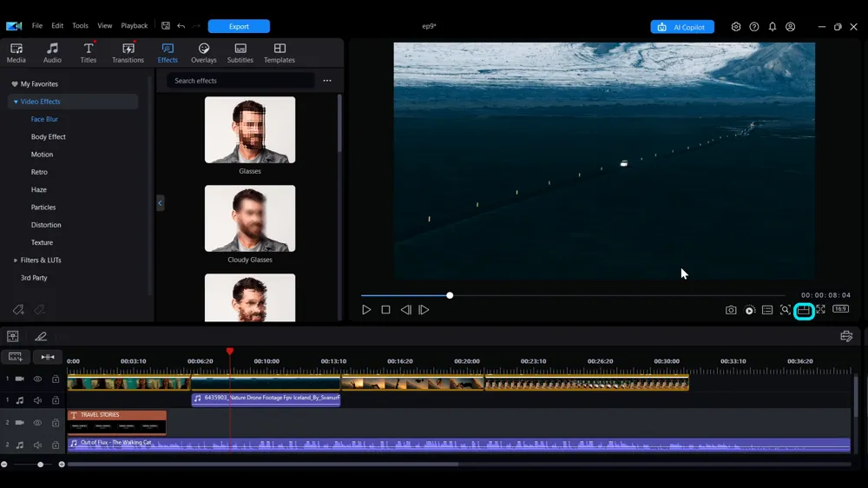Lock audio track 1
This screenshot has width=868, height=488.
56,400
